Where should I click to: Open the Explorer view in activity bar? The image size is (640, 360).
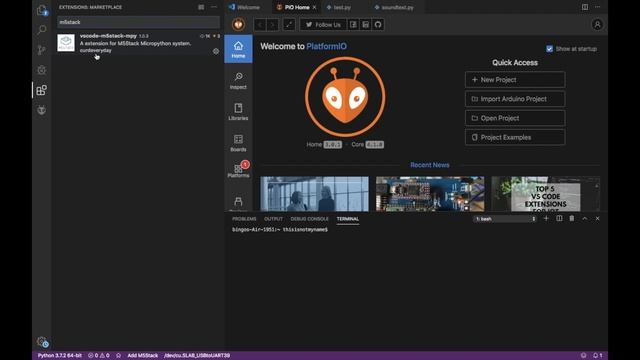click(x=42, y=10)
